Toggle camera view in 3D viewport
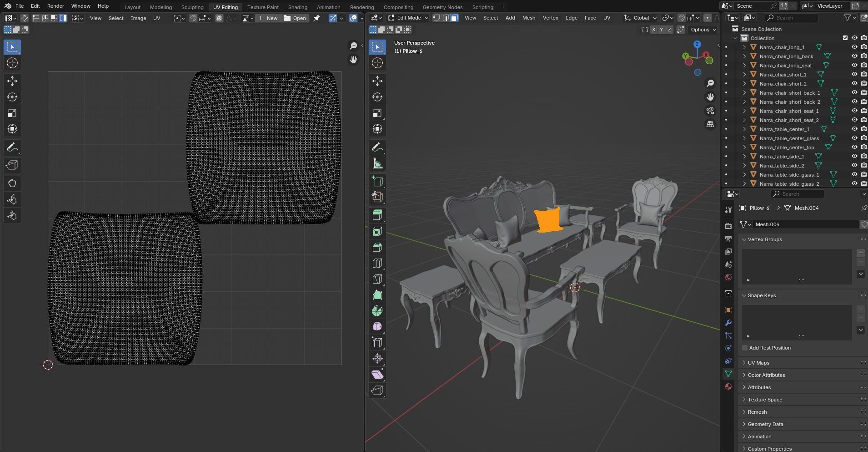This screenshot has width=868, height=452. 710,111
